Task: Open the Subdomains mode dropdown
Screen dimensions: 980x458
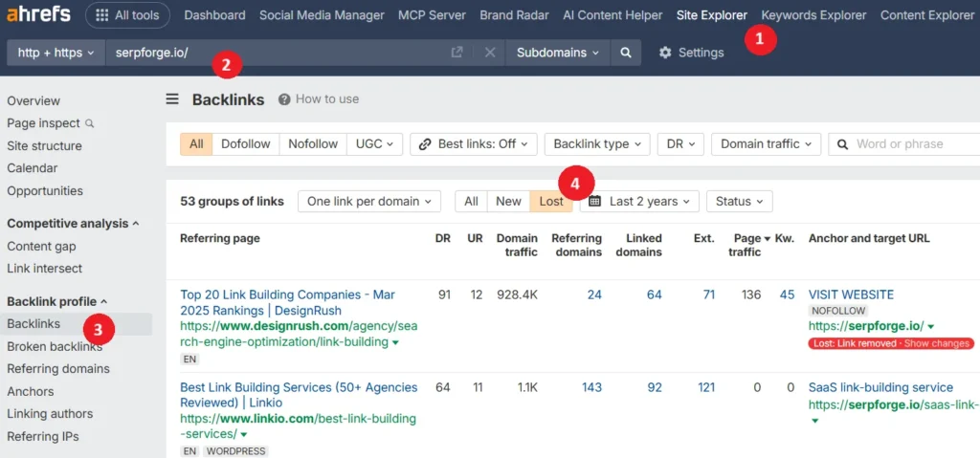Action: pos(558,54)
